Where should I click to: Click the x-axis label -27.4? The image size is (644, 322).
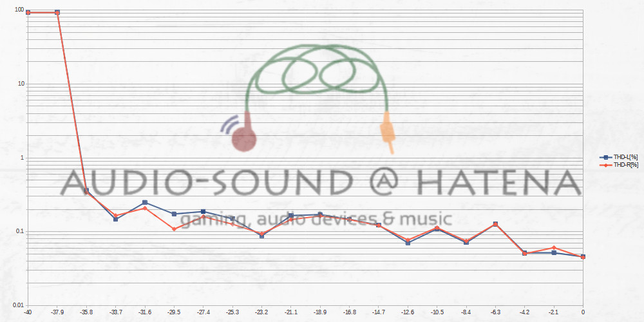click(x=204, y=312)
